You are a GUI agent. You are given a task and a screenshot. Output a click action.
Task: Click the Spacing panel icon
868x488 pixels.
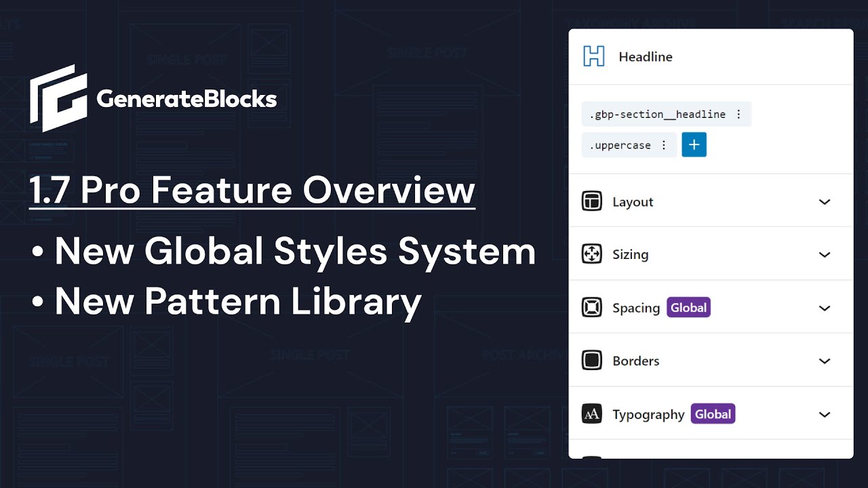pyautogui.click(x=592, y=308)
